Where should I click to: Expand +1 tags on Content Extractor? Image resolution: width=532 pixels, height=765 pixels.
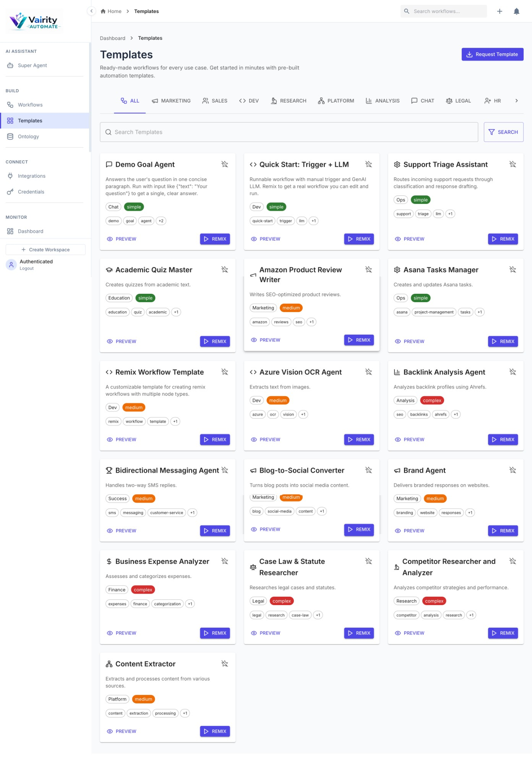pyautogui.click(x=185, y=713)
